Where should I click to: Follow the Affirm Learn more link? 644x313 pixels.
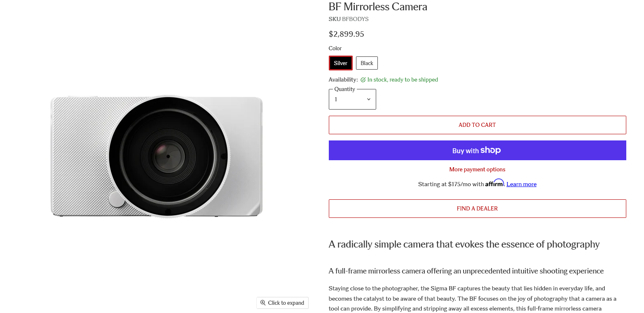point(521,184)
